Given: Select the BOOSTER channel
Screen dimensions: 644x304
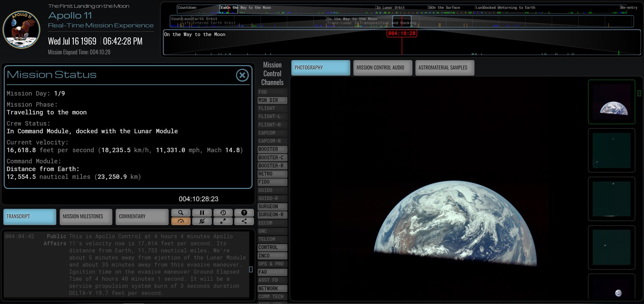Looking at the screenshot, I should pos(272,149).
